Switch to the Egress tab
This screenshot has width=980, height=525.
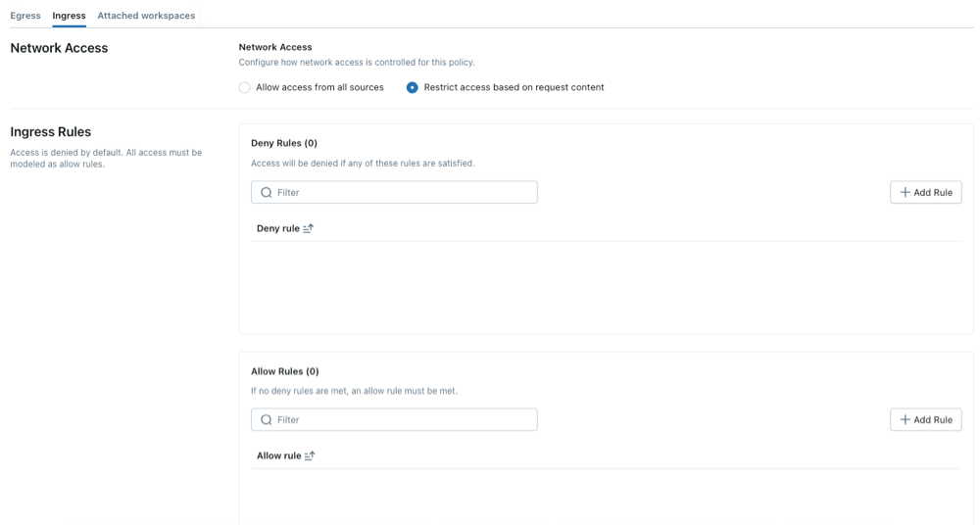point(25,16)
